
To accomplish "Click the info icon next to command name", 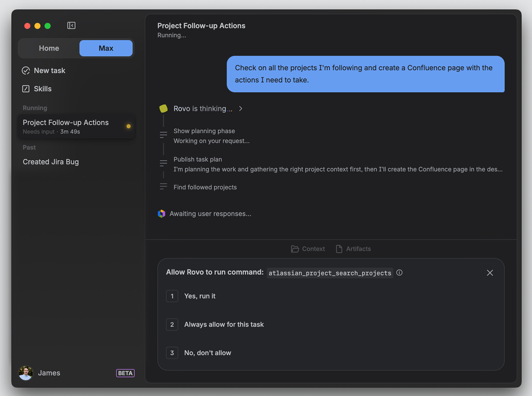I will [399, 273].
